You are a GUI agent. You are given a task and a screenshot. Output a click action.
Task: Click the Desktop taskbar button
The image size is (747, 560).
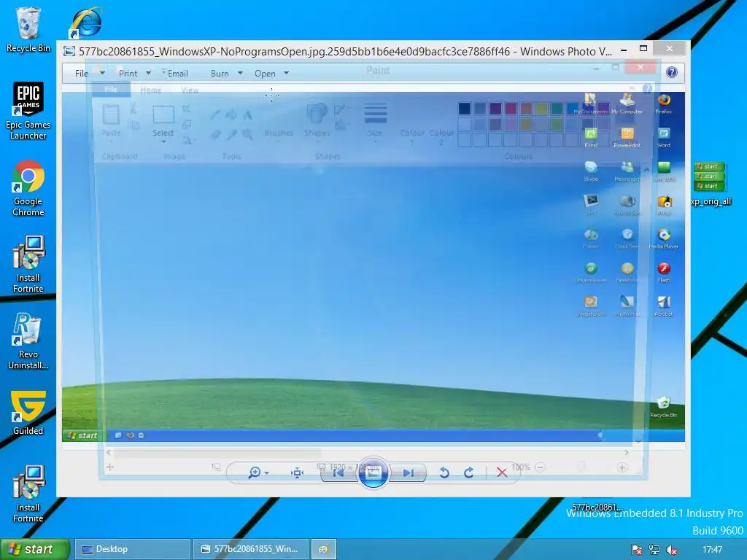[x=133, y=549]
